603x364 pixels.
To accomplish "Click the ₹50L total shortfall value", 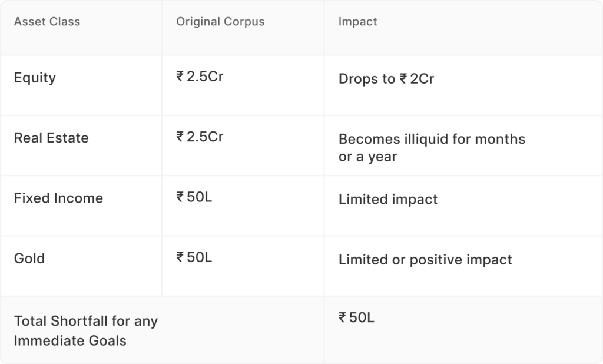I will click(356, 317).
